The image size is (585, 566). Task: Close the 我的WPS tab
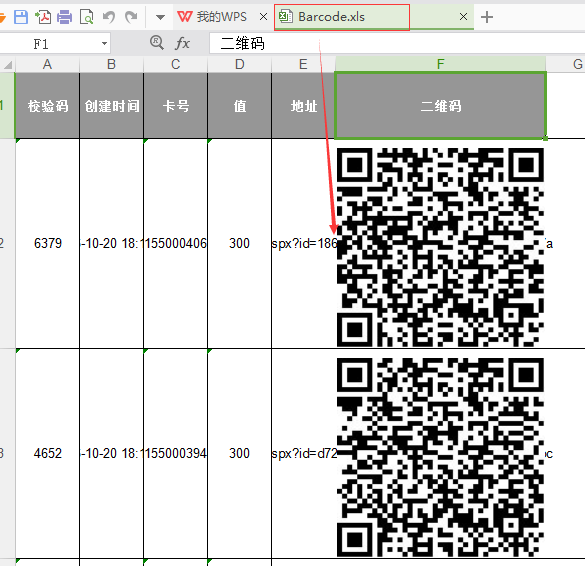263,17
